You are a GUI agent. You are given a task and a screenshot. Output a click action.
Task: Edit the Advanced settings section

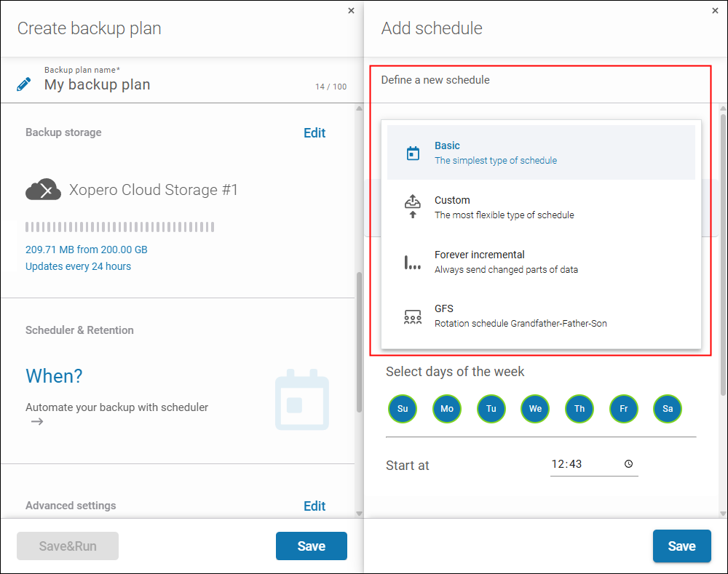tap(314, 506)
